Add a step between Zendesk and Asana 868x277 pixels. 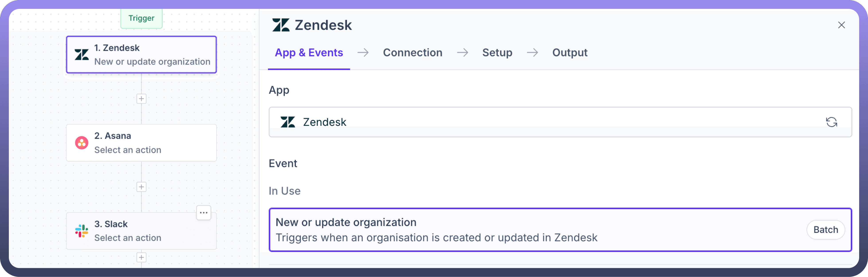[141, 99]
